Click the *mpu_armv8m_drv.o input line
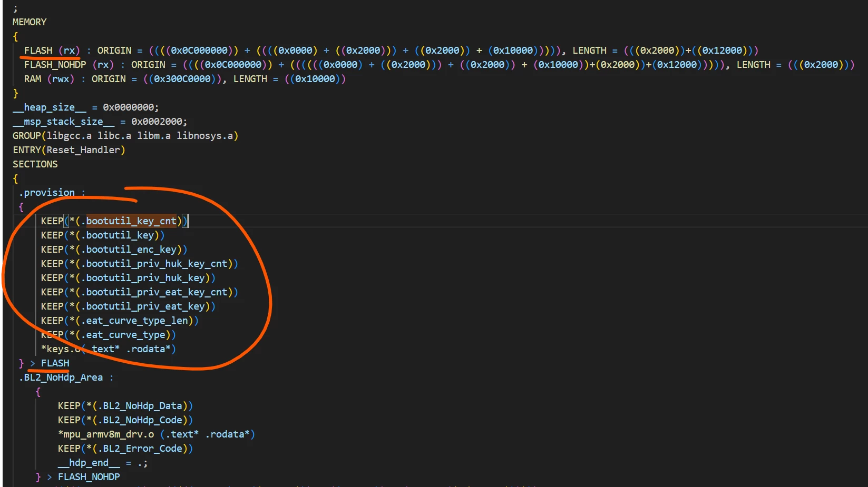 pyautogui.click(x=157, y=434)
